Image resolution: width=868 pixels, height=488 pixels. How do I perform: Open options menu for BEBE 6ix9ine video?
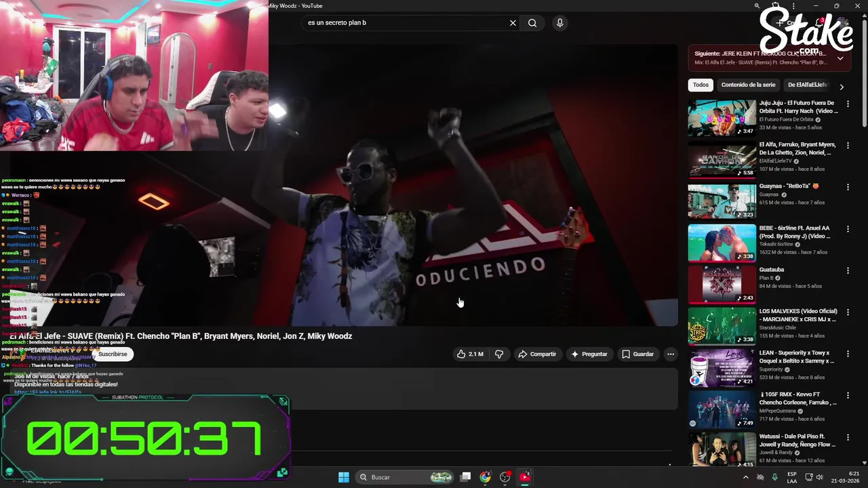848,228
